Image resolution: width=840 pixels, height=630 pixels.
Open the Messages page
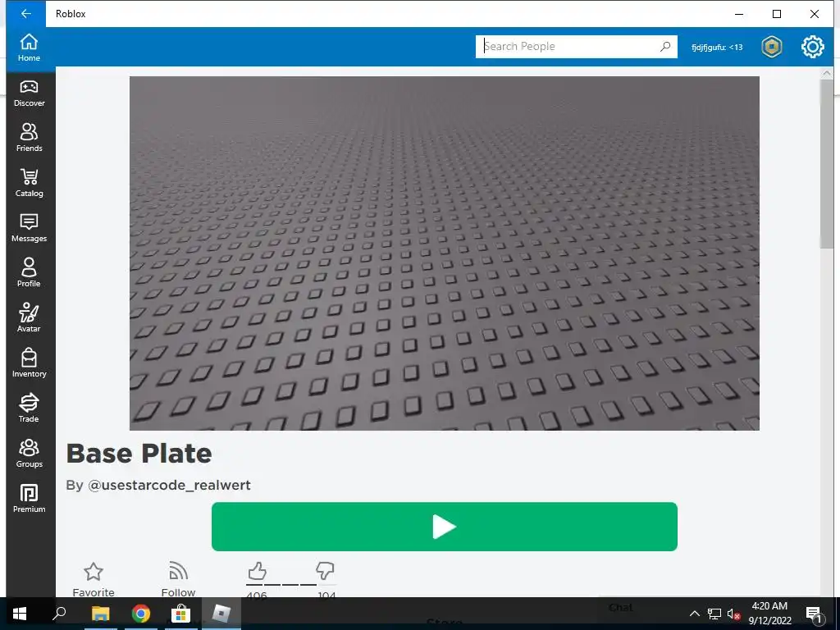pyautogui.click(x=29, y=228)
